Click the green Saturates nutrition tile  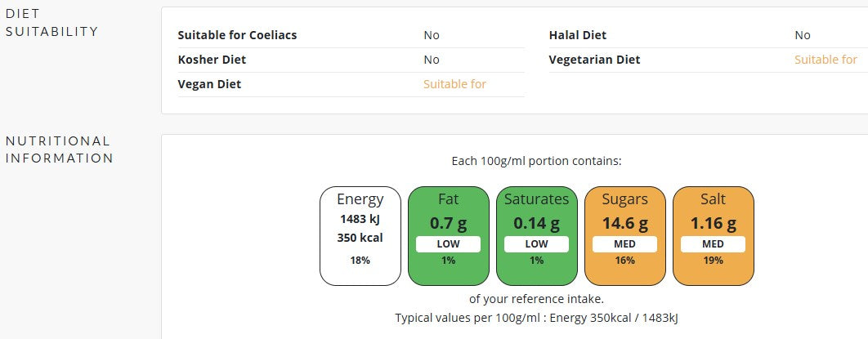click(x=536, y=236)
